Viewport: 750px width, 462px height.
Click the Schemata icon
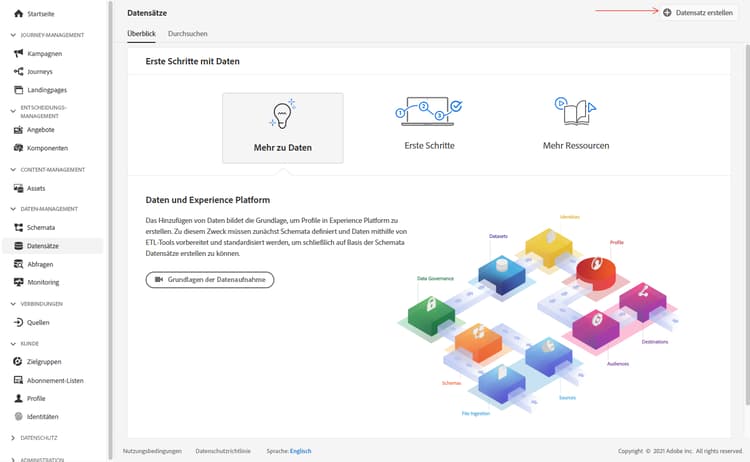(18, 227)
